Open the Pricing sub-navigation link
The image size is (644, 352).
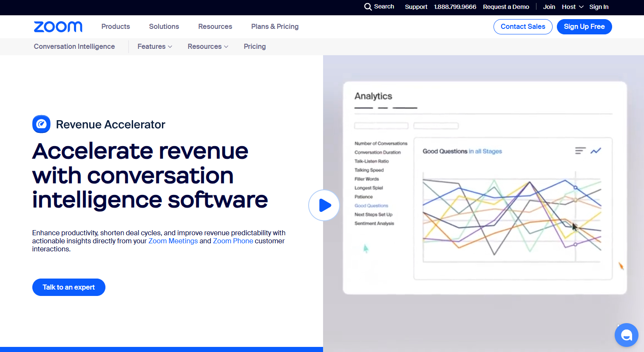(255, 46)
